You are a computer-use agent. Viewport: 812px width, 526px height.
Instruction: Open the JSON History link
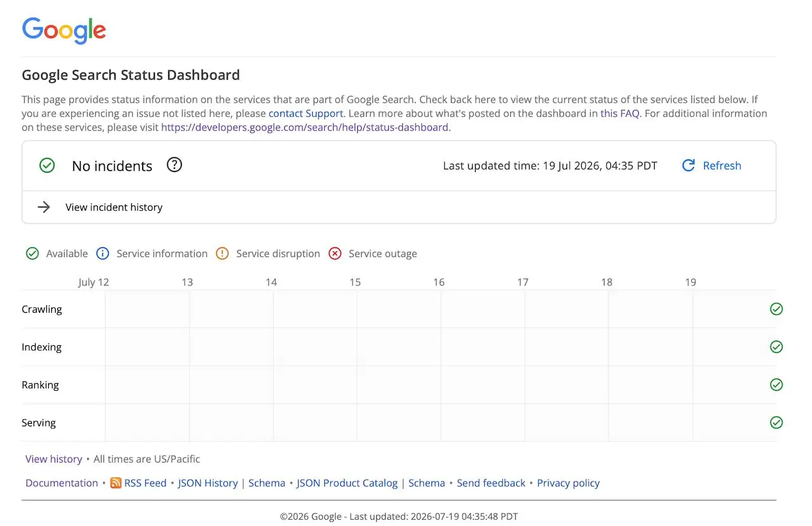click(x=208, y=483)
